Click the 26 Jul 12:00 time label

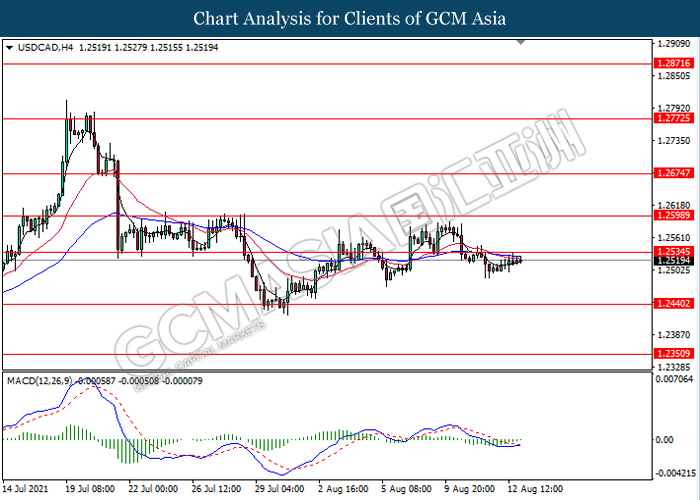217,489
